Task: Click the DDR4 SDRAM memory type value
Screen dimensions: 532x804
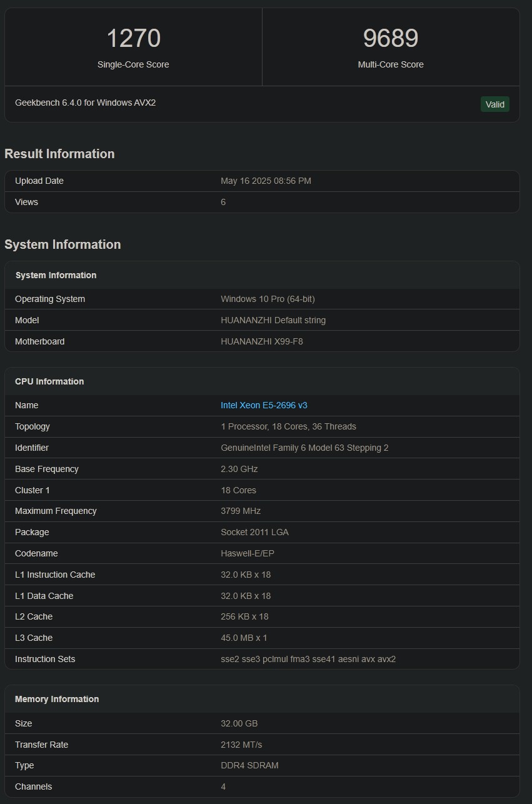Action: (249, 765)
